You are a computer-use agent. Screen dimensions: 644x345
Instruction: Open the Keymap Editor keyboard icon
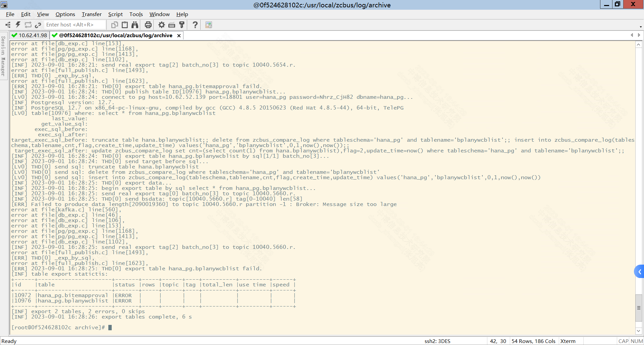click(172, 25)
